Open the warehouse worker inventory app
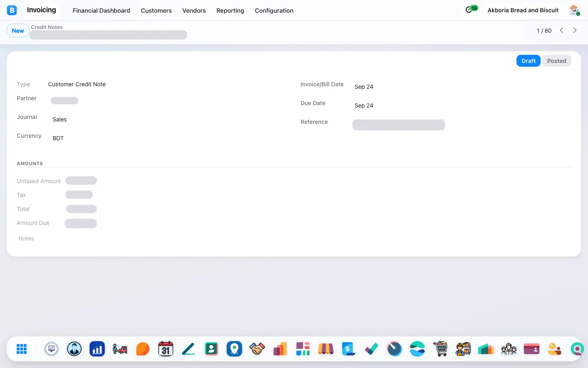This screenshot has width=588, height=368. pos(463,349)
